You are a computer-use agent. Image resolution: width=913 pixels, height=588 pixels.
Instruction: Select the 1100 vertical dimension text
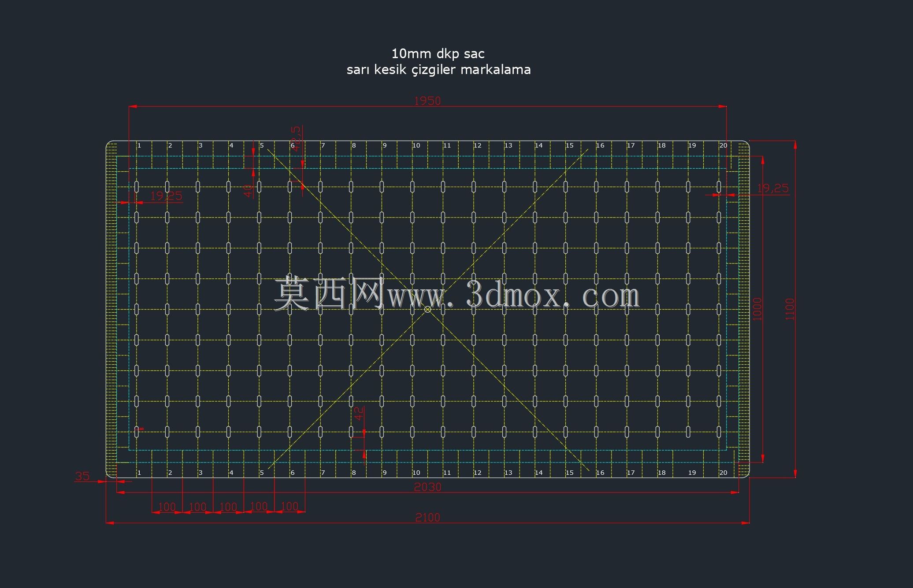click(790, 309)
